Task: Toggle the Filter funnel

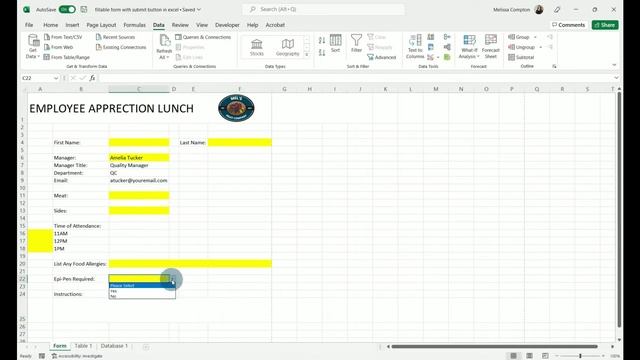Action: click(356, 43)
